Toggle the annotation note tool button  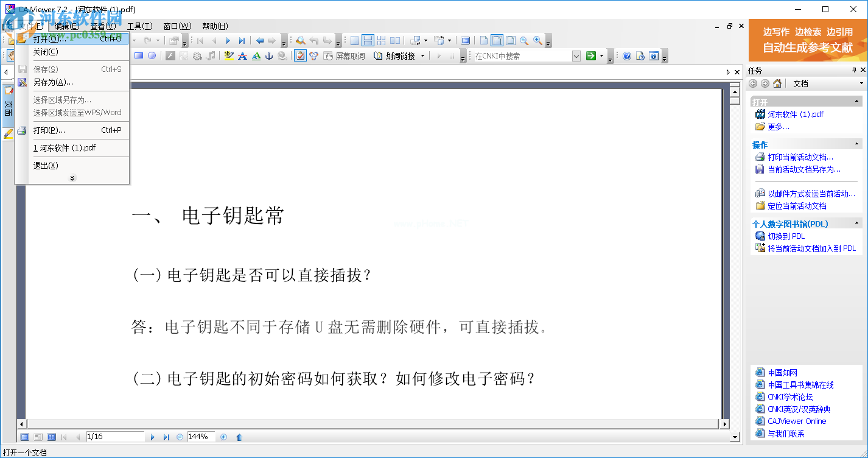(x=300, y=55)
